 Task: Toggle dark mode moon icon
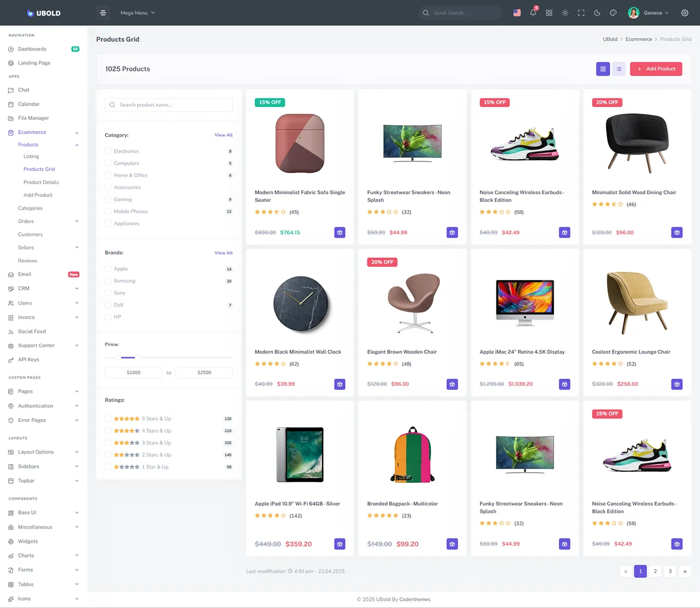[597, 13]
